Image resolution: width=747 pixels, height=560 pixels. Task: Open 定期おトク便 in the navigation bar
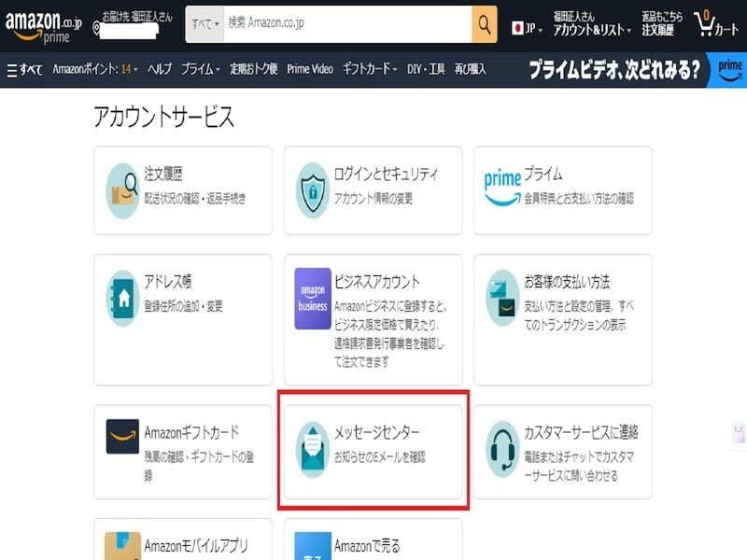point(253,69)
